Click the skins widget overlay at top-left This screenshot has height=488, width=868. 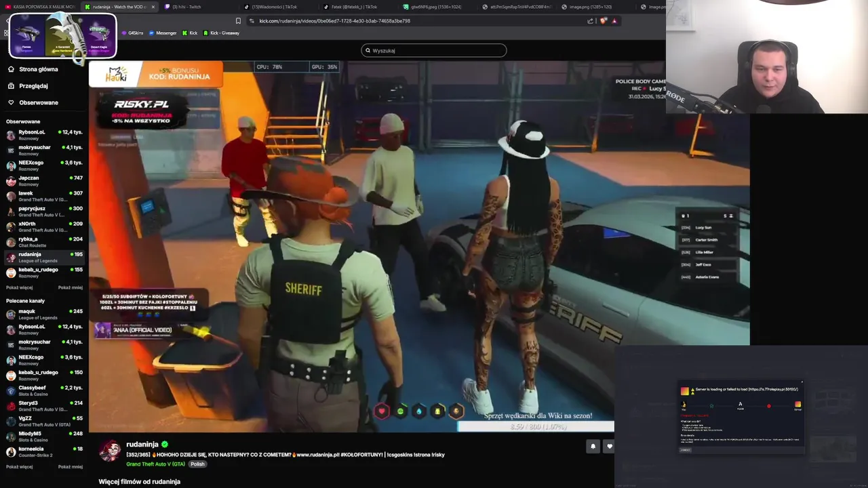pos(62,35)
